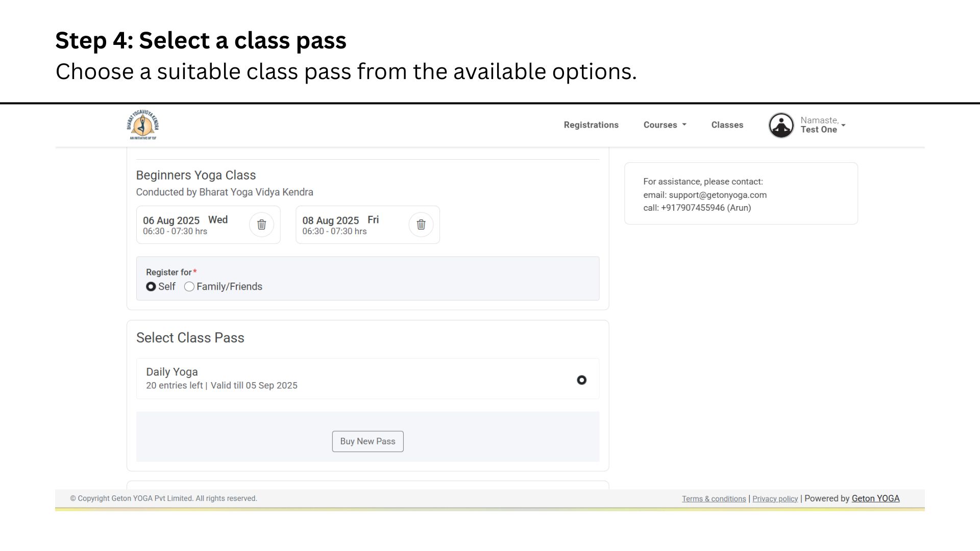Open the Registrations nav item
Screen dimensions: 980x551
591,125
